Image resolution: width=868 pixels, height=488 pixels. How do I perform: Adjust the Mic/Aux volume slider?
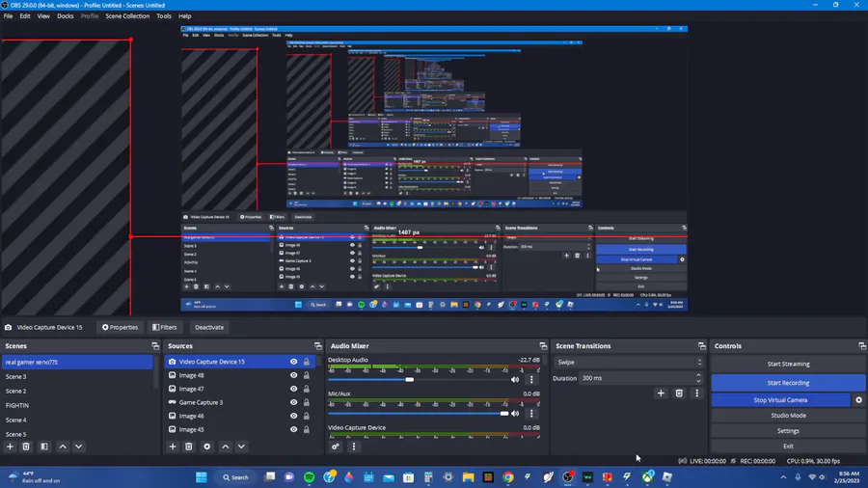tap(418, 414)
